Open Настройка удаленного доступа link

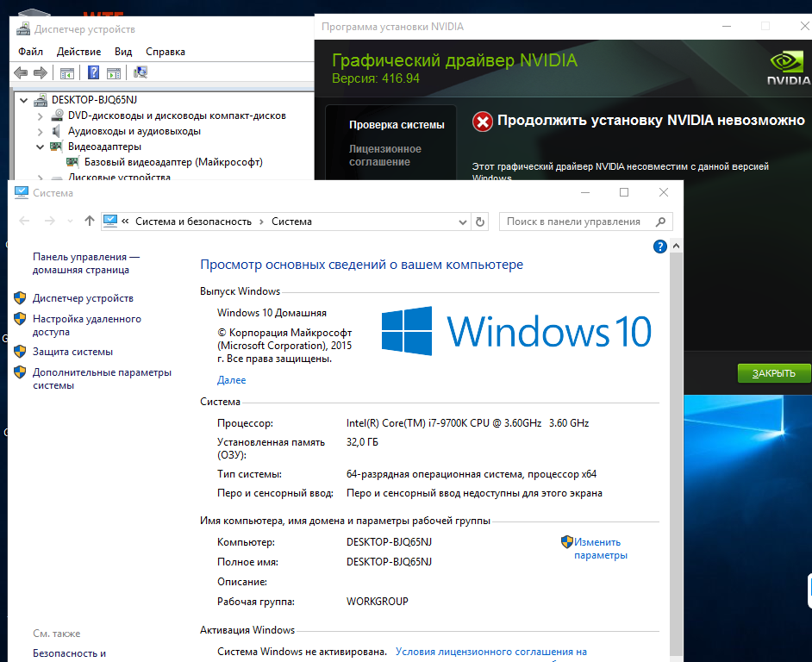(x=86, y=325)
